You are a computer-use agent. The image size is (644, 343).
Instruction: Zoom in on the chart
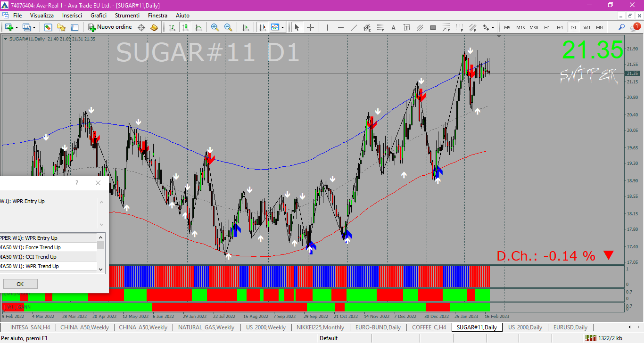(215, 27)
